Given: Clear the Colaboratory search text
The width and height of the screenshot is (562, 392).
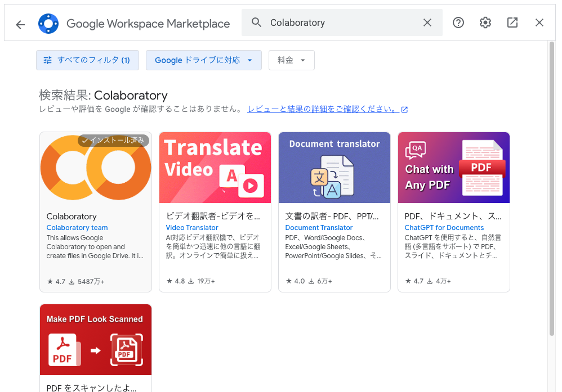Looking at the screenshot, I should (x=427, y=22).
